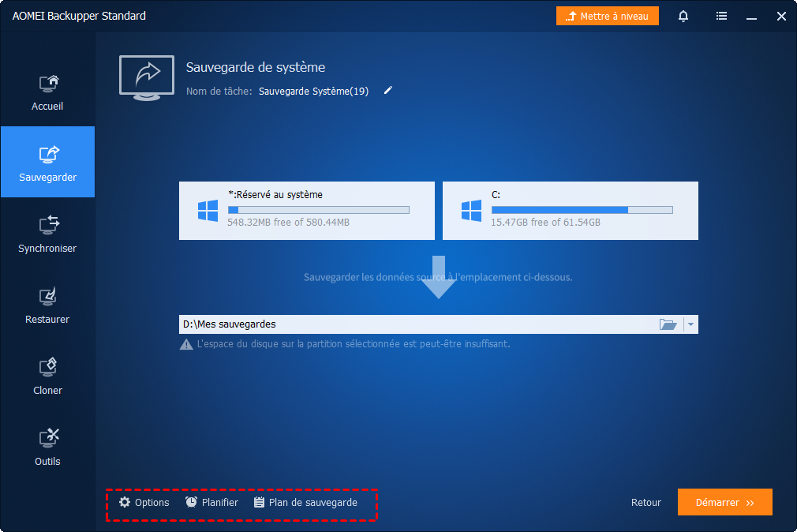Select the C: partition card
The image size is (797, 532).
click(571, 211)
